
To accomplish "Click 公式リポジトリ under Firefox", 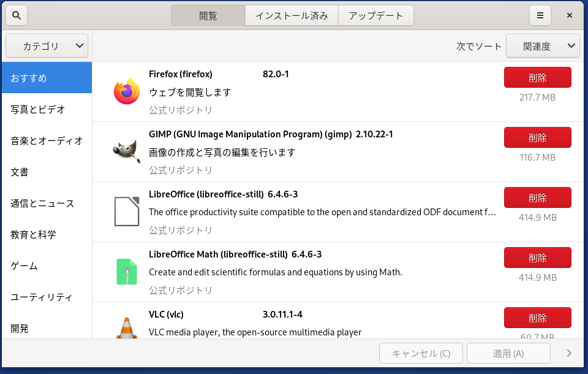I will point(180,110).
